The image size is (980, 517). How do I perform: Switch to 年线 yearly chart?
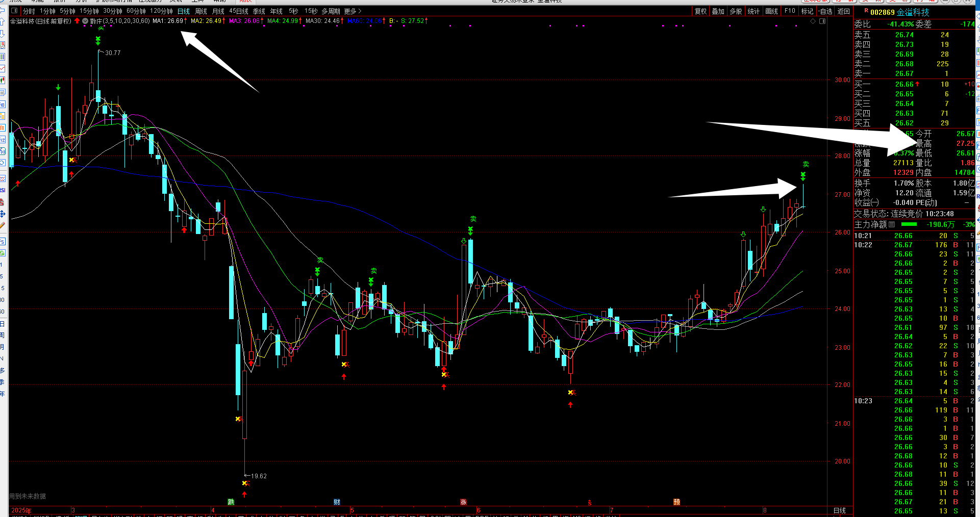(277, 11)
